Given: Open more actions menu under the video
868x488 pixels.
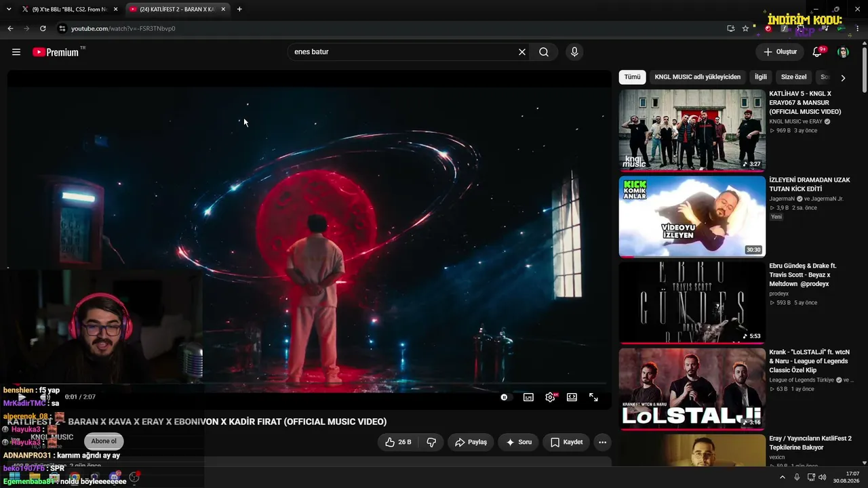Looking at the screenshot, I should click(x=602, y=442).
